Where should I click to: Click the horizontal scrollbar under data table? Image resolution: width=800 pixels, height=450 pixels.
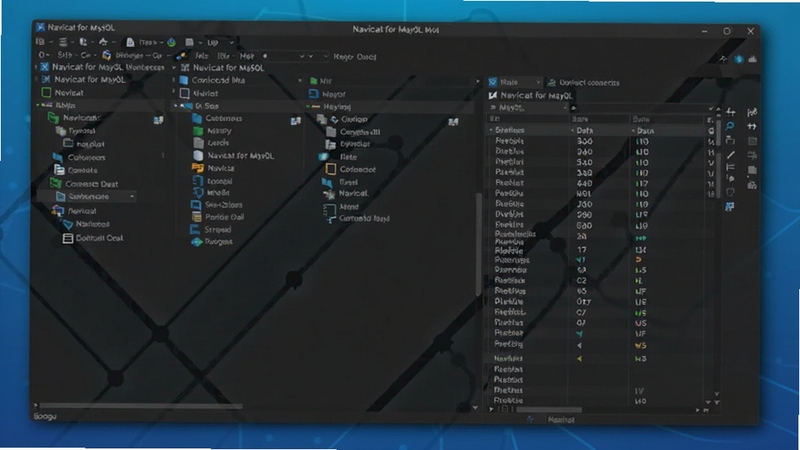[x=549, y=410]
